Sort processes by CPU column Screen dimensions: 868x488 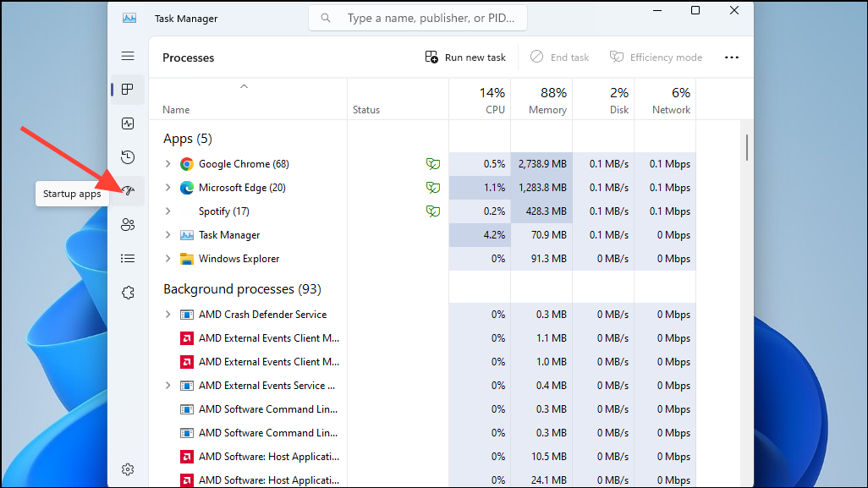tap(480, 100)
